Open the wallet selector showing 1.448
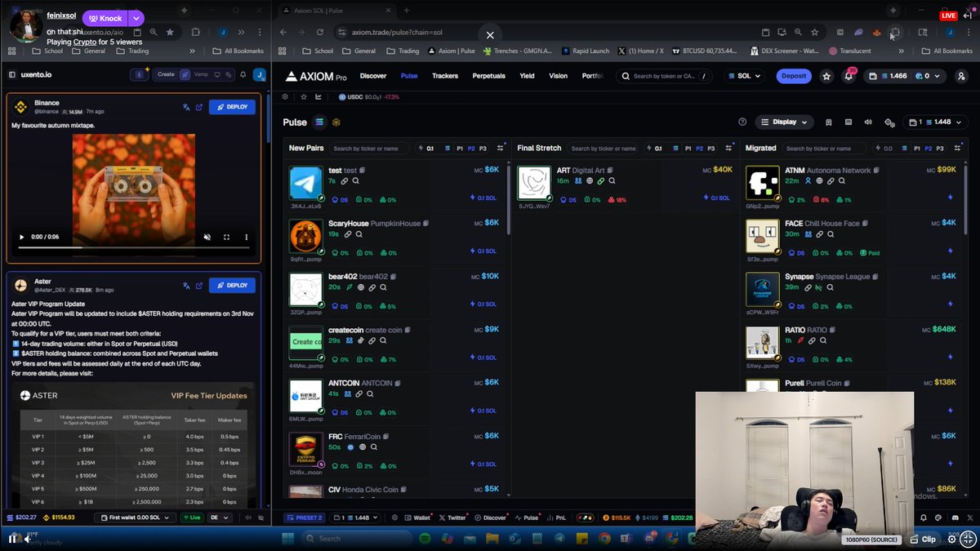Image resolution: width=980 pixels, height=551 pixels. click(x=936, y=122)
